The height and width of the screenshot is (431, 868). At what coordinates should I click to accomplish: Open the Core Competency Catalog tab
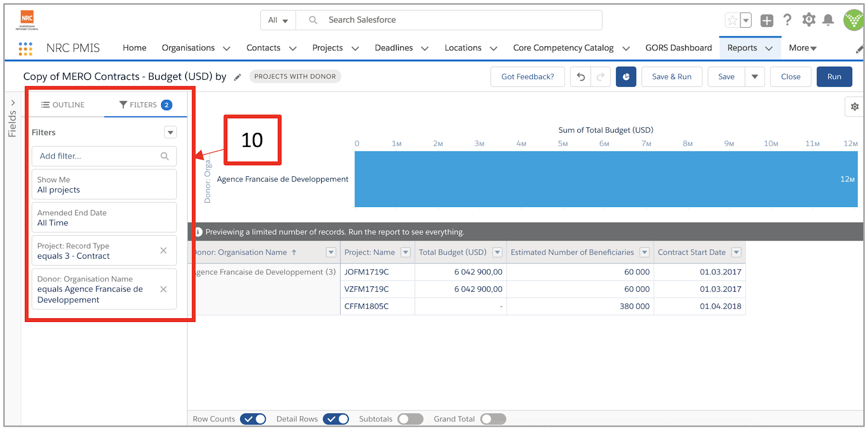point(563,48)
